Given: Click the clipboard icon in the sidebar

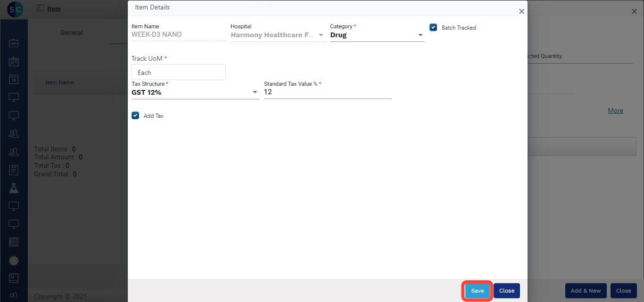Looking at the screenshot, I should tap(14, 170).
